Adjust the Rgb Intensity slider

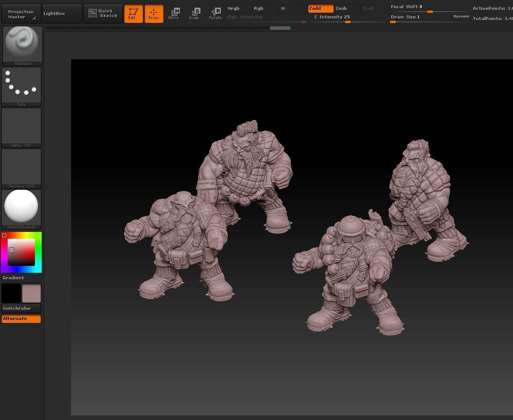pos(267,19)
